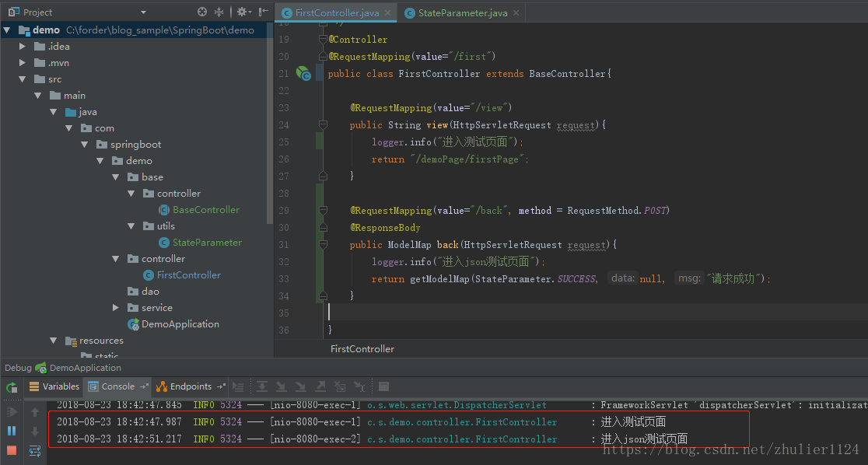
Task: Open Project panel settings gear
Action: [241, 12]
